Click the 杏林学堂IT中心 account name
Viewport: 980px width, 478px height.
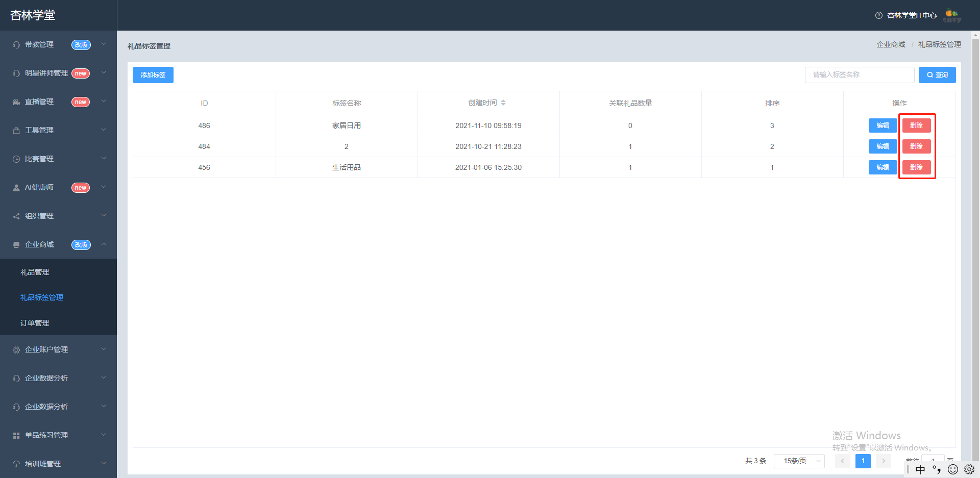point(912,15)
